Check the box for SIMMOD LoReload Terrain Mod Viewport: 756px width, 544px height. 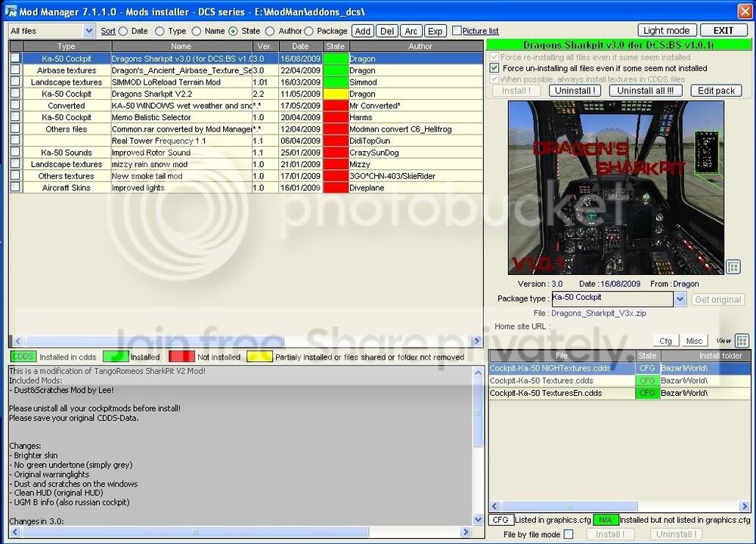15,82
